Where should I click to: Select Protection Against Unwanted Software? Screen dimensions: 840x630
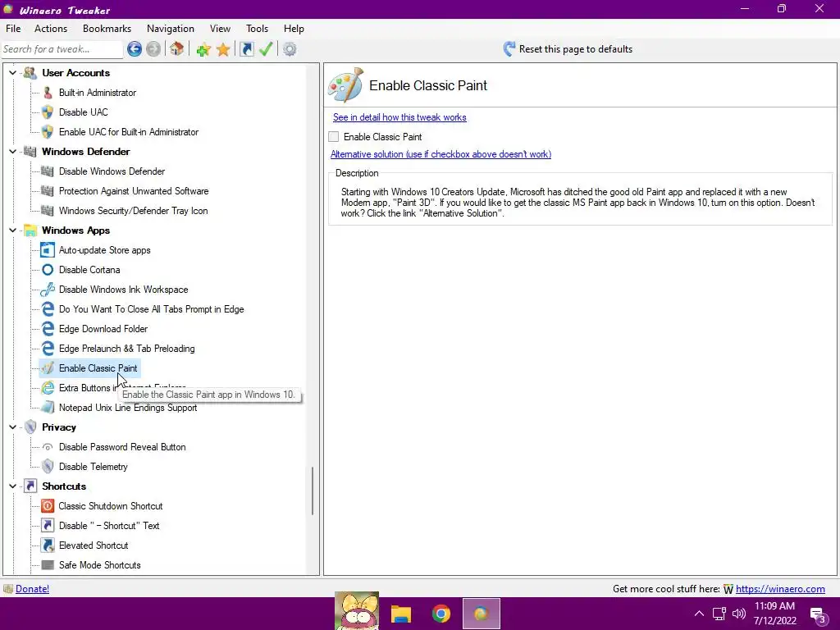134,191
